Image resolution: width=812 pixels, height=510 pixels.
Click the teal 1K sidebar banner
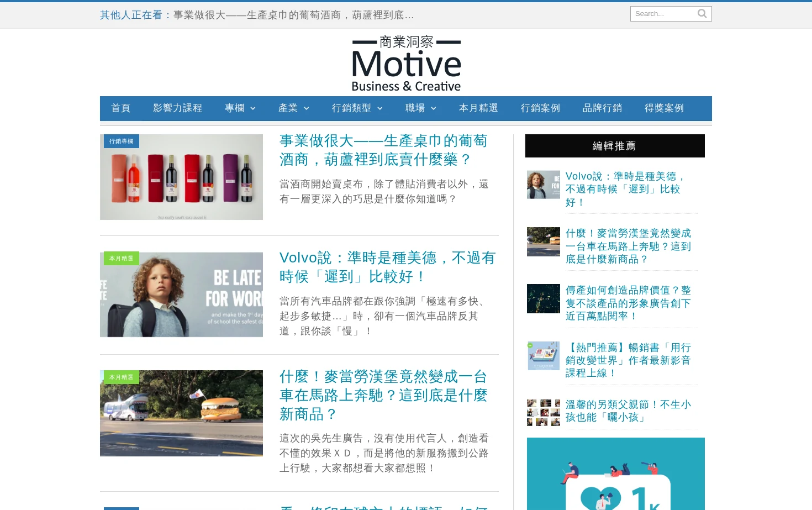click(616, 474)
